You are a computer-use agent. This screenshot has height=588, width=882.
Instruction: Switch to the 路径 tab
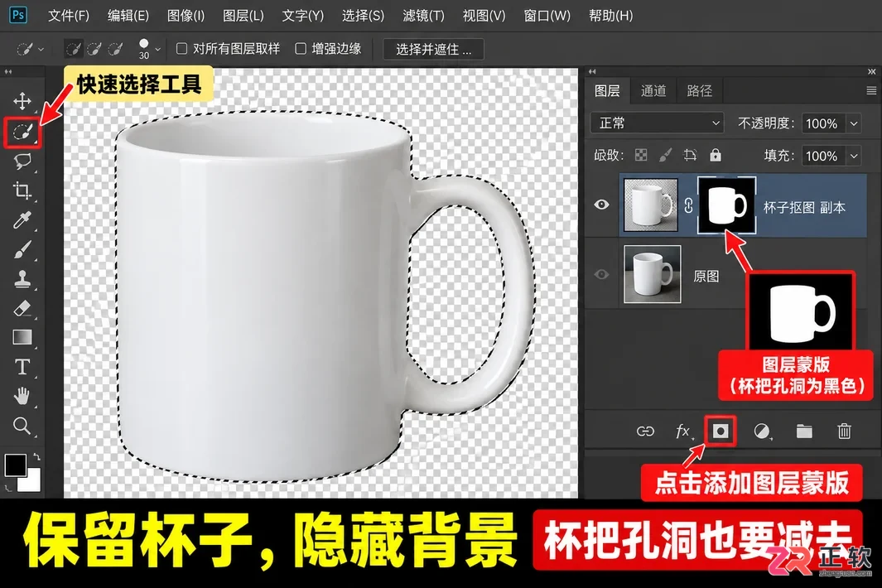(699, 90)
